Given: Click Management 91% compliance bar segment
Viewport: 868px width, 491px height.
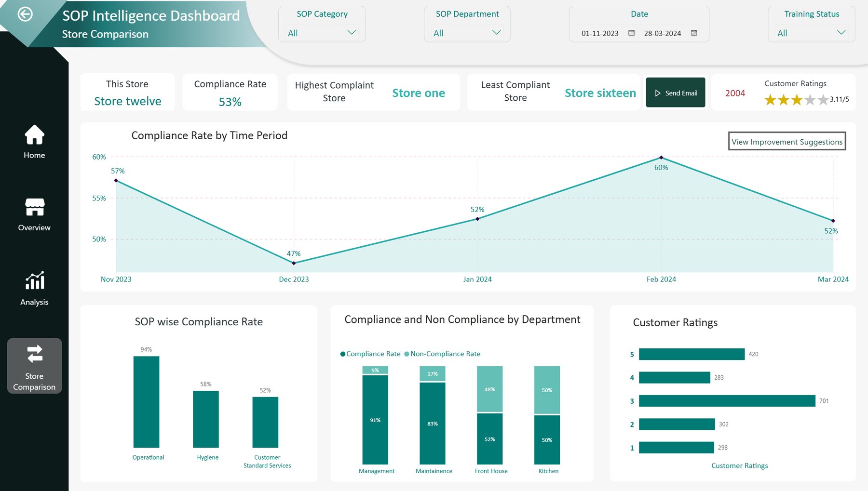Looking at the screenshot, I should (375, 420).
